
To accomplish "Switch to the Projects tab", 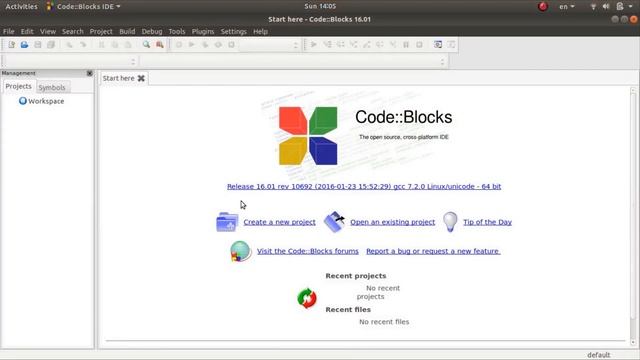I will coord(18,86).
